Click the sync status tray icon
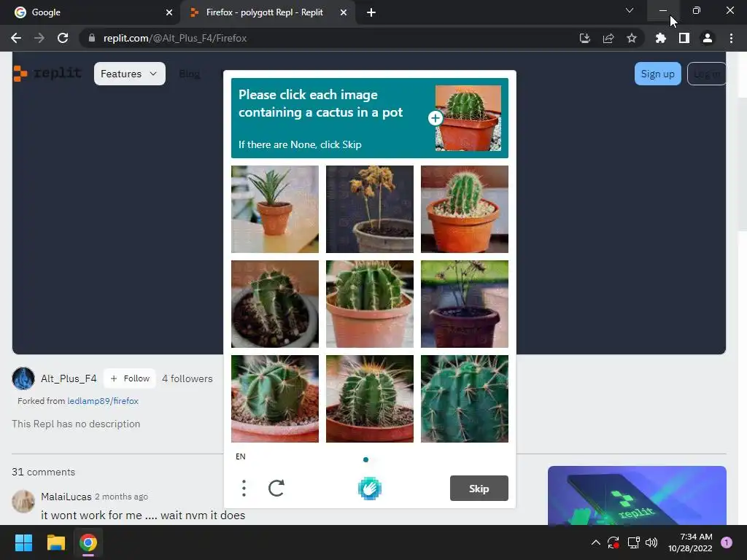Viewport: 747px width, 560px height. pyautogui.click(x=613, y=542)
